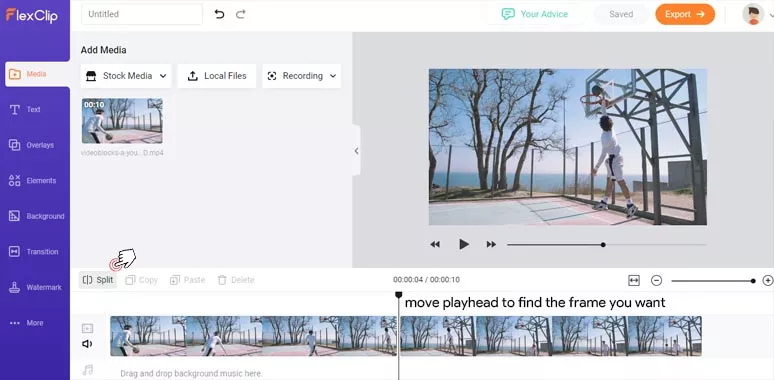This screenshot has height=380, width=774.
Task: Click the 00:00:04 / 00:00:10 timecode
Action: pos(426,280)
